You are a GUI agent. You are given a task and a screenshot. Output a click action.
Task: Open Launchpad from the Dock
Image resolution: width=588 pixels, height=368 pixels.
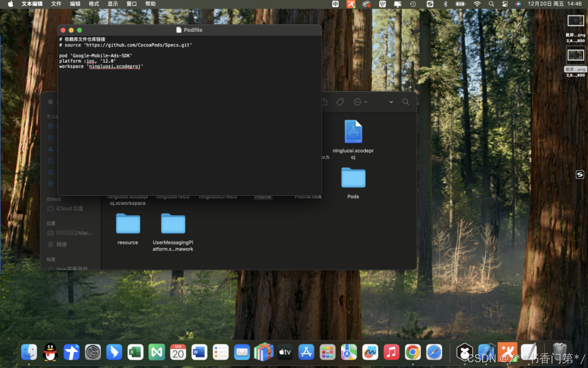(x=327, y=352)
